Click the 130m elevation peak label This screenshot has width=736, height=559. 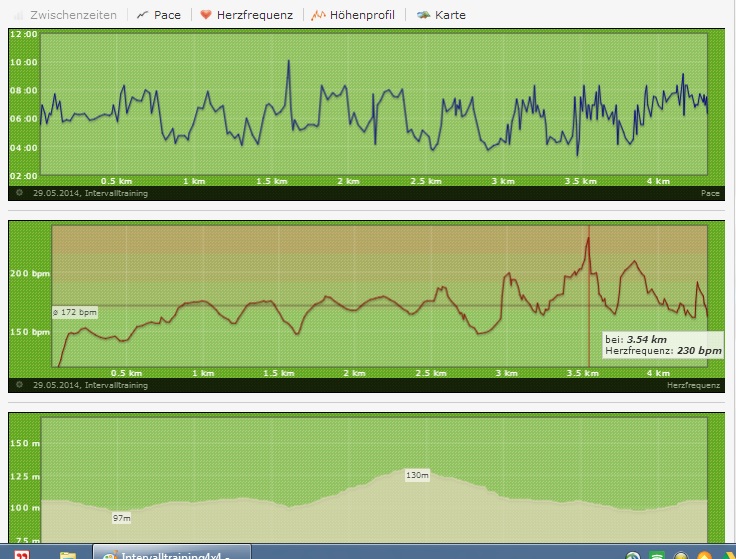417,475
